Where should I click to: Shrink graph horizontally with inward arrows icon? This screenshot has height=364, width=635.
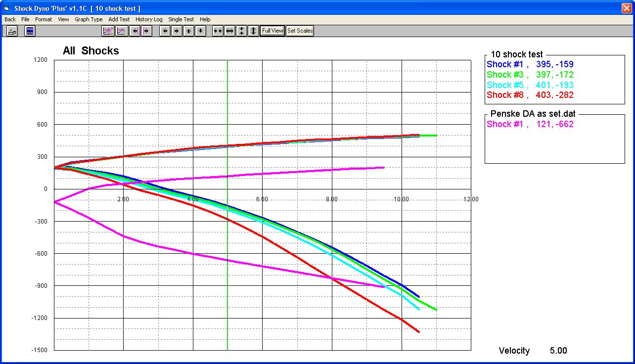tap(218, 31)
